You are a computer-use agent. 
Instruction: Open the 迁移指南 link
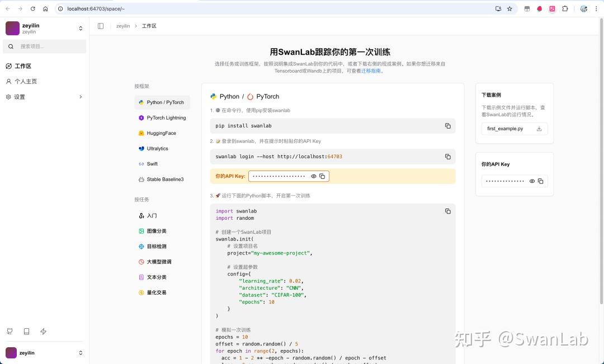(x=371, y=71)
